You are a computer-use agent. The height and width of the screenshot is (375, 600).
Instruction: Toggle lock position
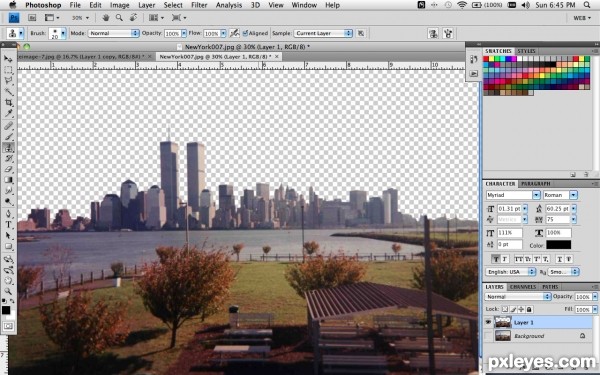521,309
